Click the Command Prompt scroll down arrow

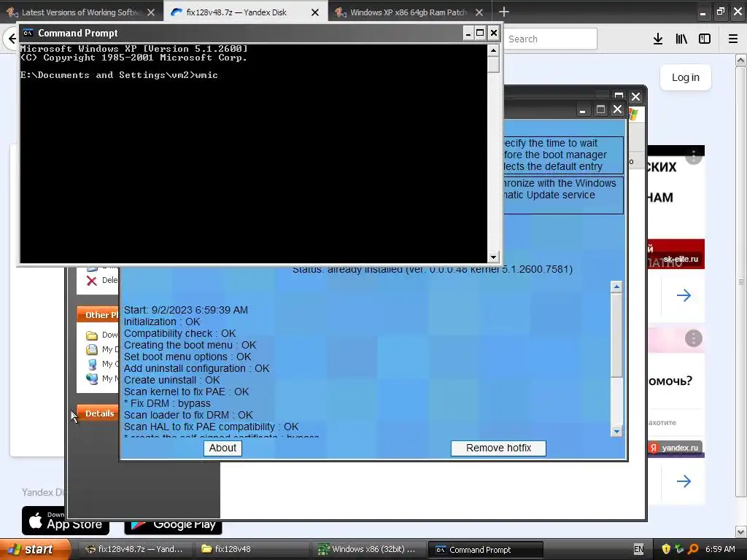[494, 257]
